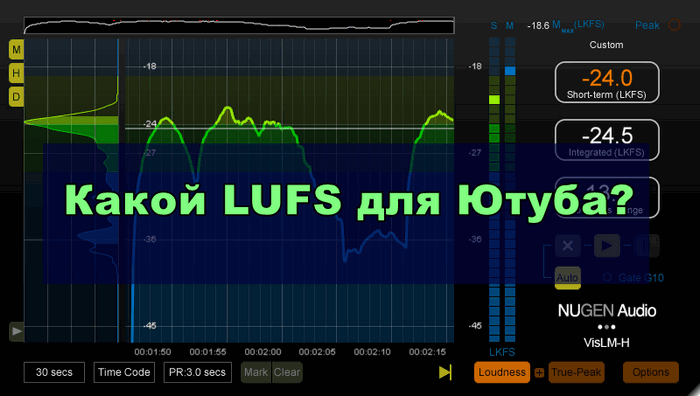Click the 00:02:15 timeline label
The height and width of the screenshot is (396, 700).
(x=427, y=352)
